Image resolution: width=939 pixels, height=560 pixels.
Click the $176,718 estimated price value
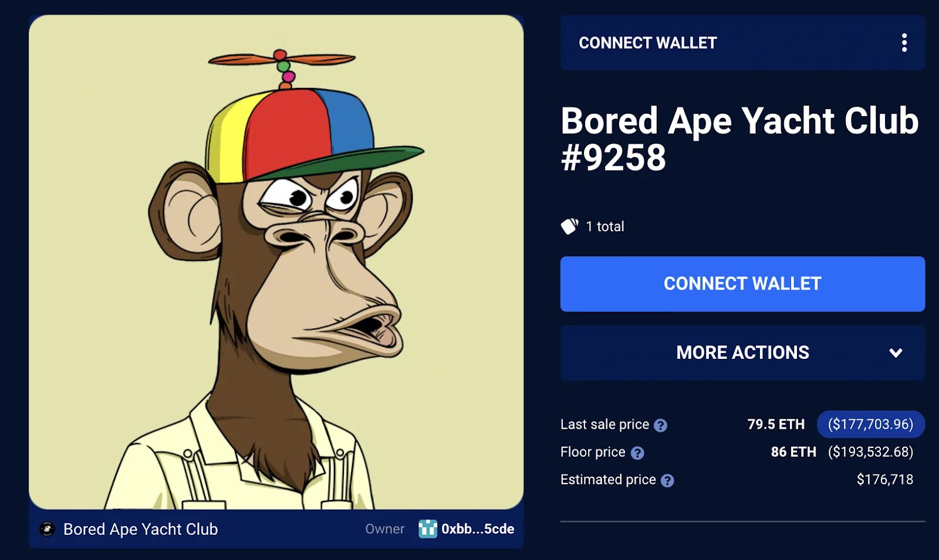[885, 480]
